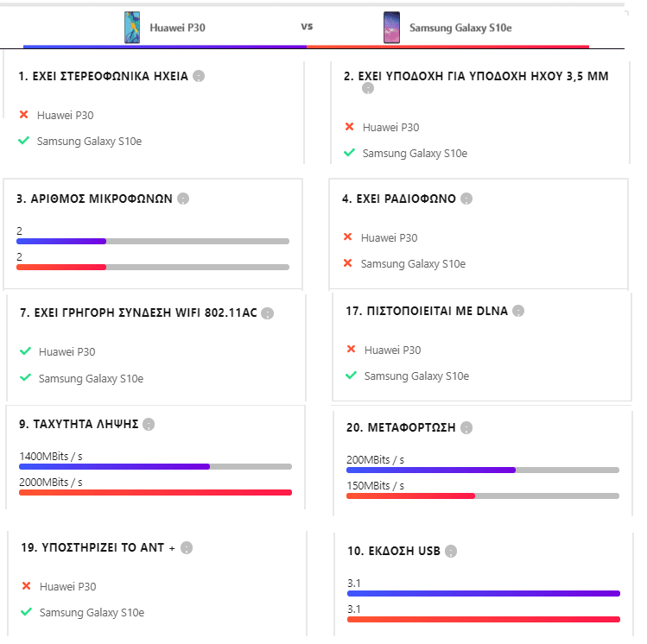Click green checkmark for Samsung under ΣΤΕΡΕΟΦΩΝΙΚΑ ΗΧΕΙΑ
This screenshot has width=647, height=644.
24,141
